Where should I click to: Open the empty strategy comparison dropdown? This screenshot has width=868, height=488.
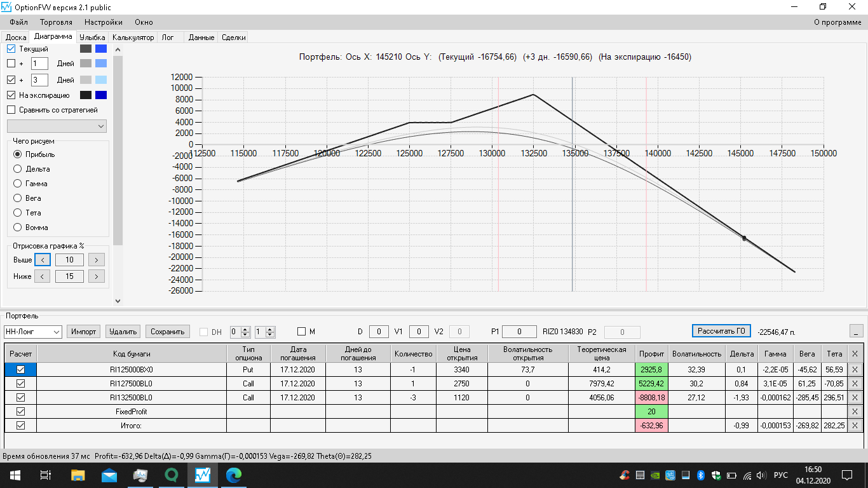(x=57, y=126)
